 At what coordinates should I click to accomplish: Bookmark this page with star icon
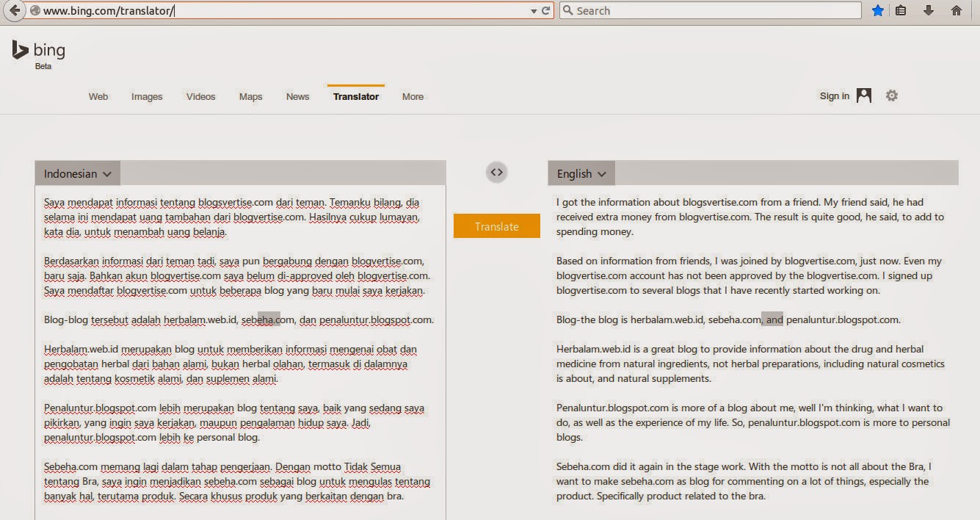click(x=877, y=11)
